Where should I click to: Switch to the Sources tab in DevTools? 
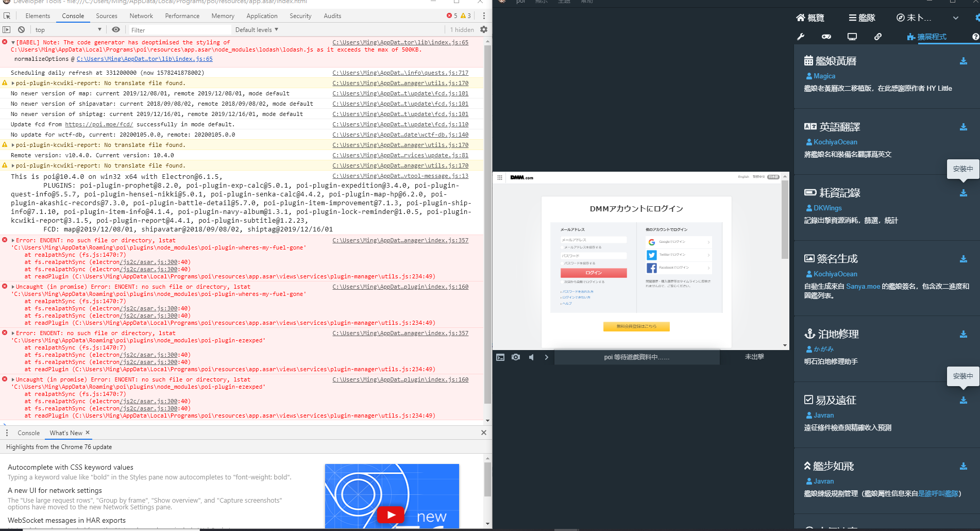(107, 16)
